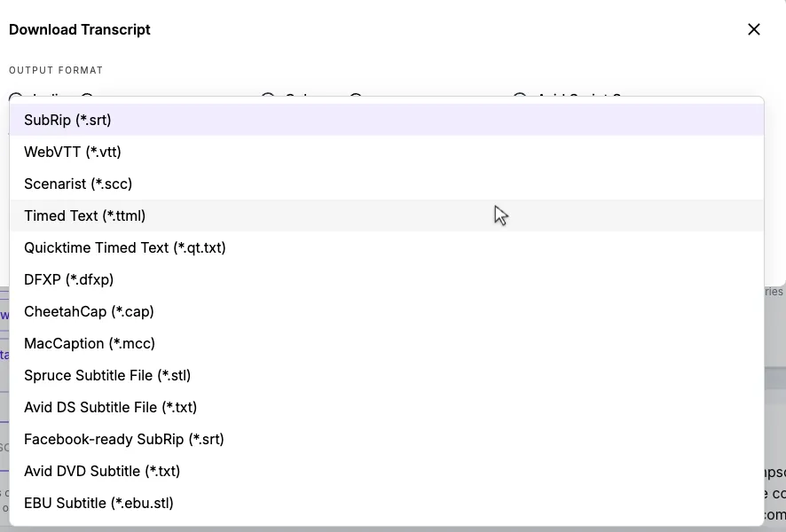Choose EBU Subtitle (*.ebu.stl)
Image resolution: width=786 pixels, height=532 pixels.
(387, 503)
